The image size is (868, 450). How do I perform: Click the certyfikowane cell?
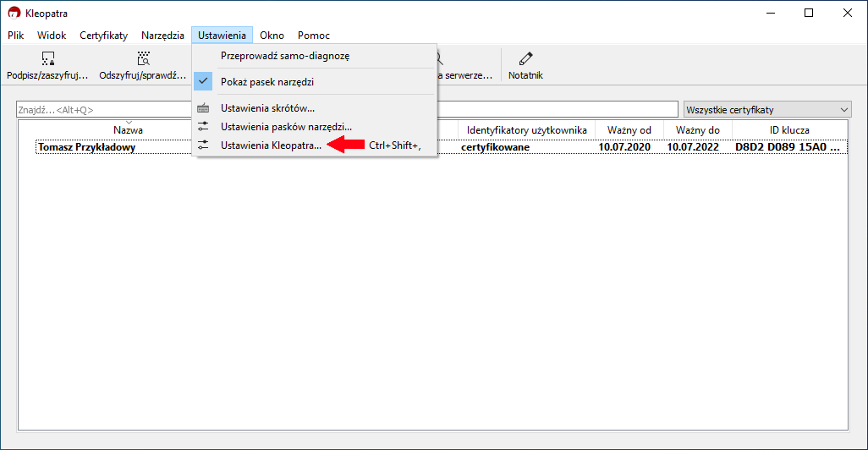point(496,147)
